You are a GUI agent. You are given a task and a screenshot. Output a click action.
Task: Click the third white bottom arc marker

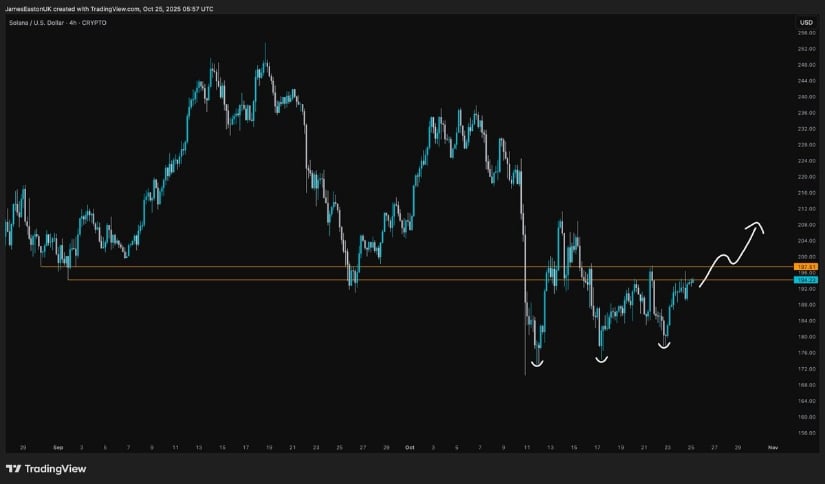tap(663, 346)
